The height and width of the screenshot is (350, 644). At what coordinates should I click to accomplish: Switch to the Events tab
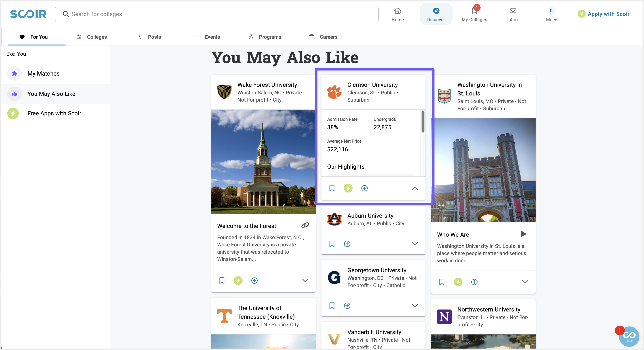coord(207,37)
